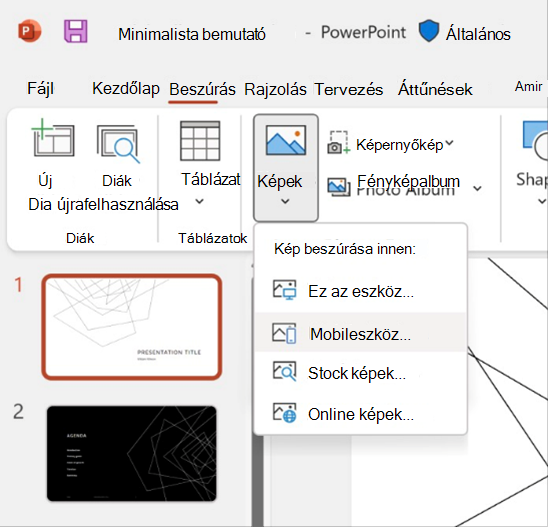Open the Tervezés tab
The image size is (548, 527).
click(x=349, y=89)
